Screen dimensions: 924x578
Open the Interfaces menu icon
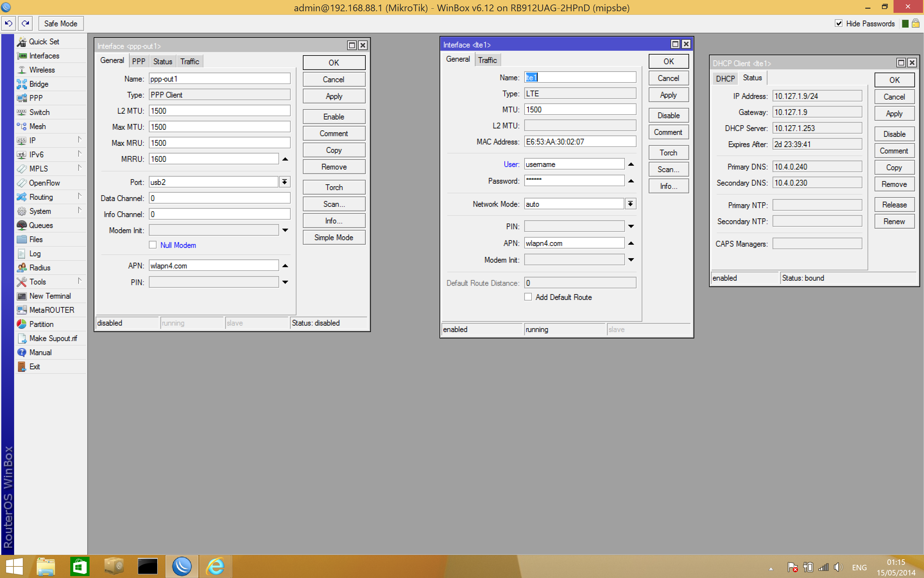click(22, 56)
